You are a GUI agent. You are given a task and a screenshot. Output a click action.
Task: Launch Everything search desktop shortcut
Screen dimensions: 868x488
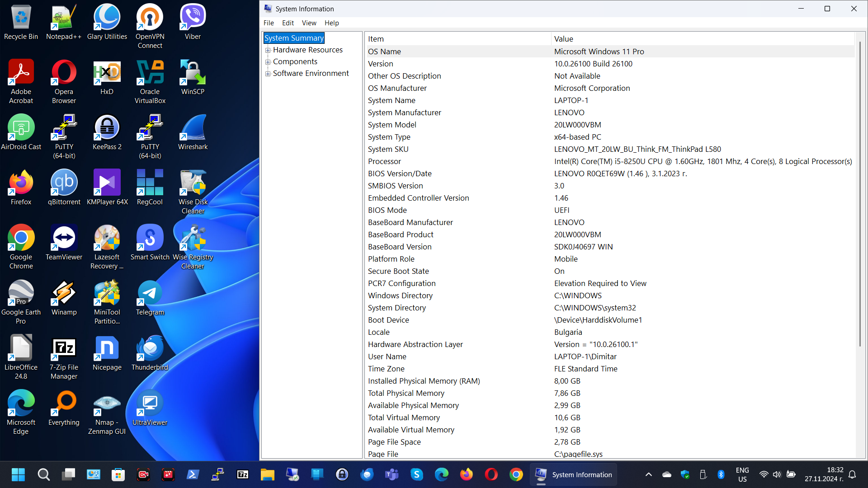tap(64, 408)
